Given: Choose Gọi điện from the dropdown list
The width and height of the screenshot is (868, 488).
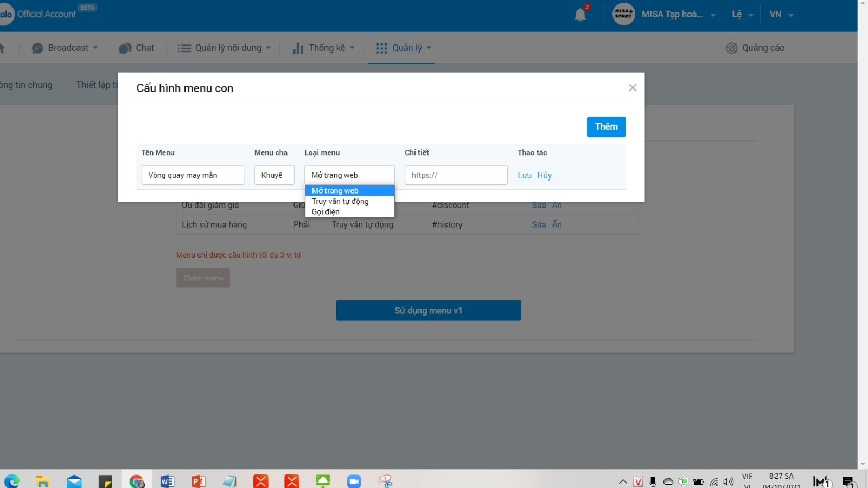Looking at the screenshot, I should pos(325,212).
